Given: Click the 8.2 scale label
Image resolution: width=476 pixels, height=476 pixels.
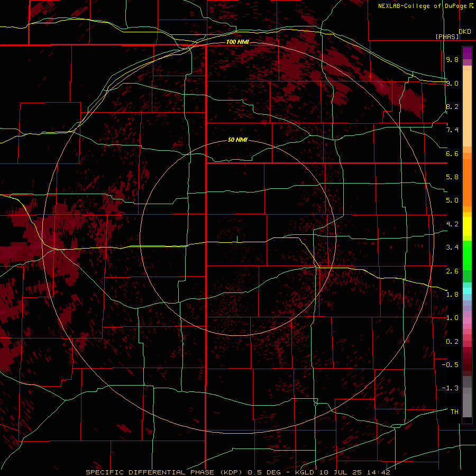Looking at the screenshot, I should pos(452,106).
